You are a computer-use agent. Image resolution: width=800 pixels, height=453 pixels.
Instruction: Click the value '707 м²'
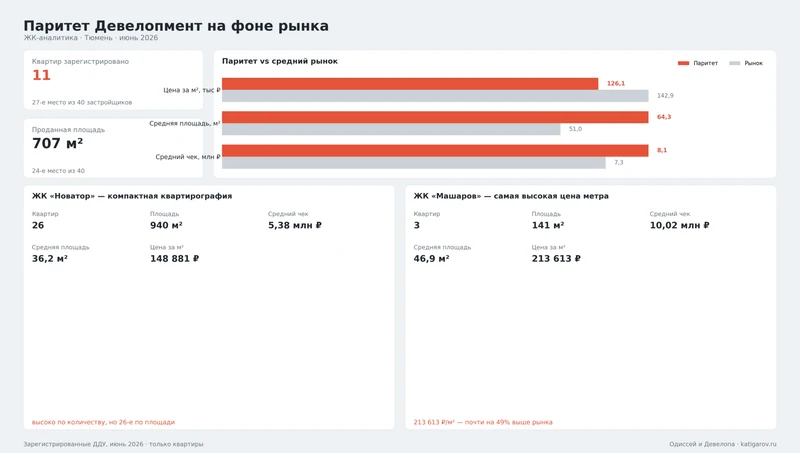pos(57,143)
